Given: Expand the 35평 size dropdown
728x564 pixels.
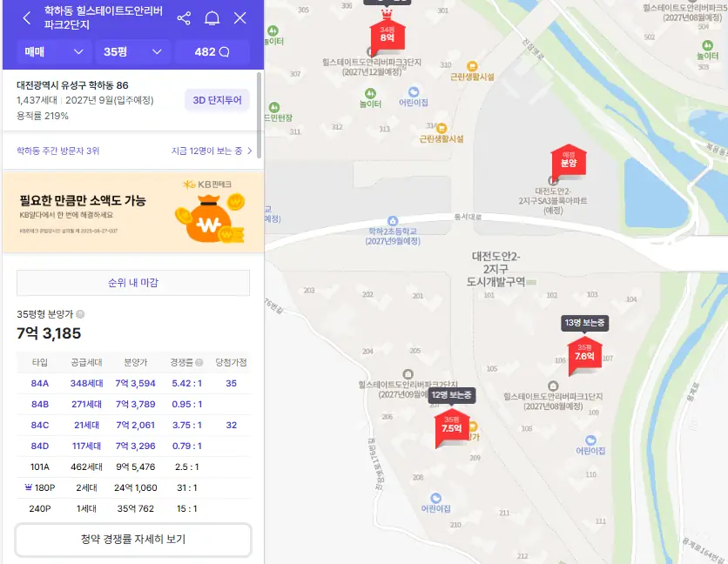Looking at the screenshot, I should click(132, 52).
